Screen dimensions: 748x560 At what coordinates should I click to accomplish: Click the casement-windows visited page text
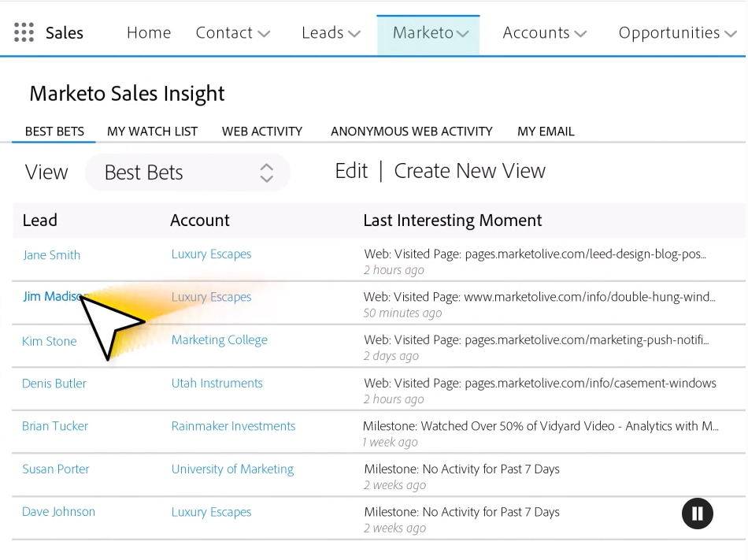[540, 383]
